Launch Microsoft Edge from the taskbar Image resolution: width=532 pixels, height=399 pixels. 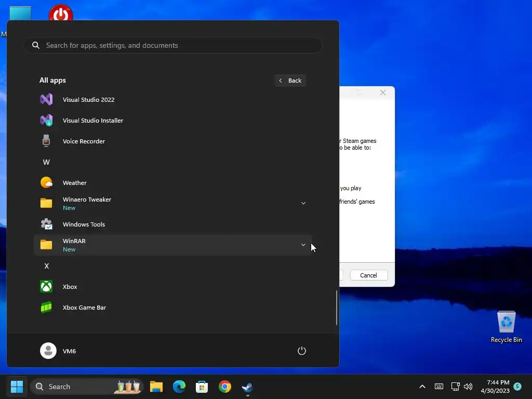point(179,387)
